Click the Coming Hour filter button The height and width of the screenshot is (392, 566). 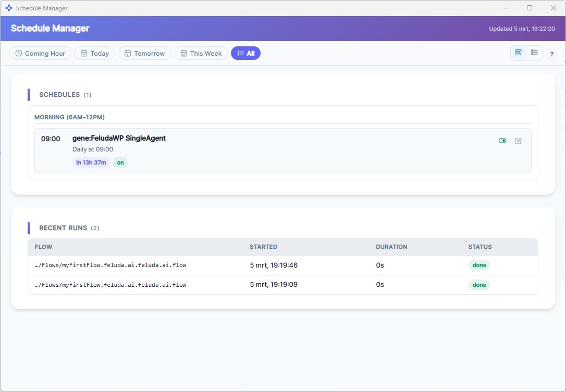[40, 53]
